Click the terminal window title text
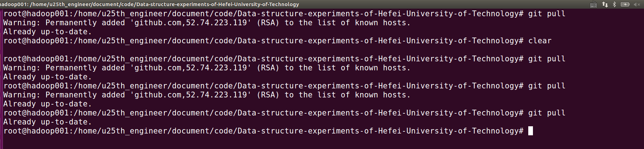The image size is (644, 149). point(149,4)
